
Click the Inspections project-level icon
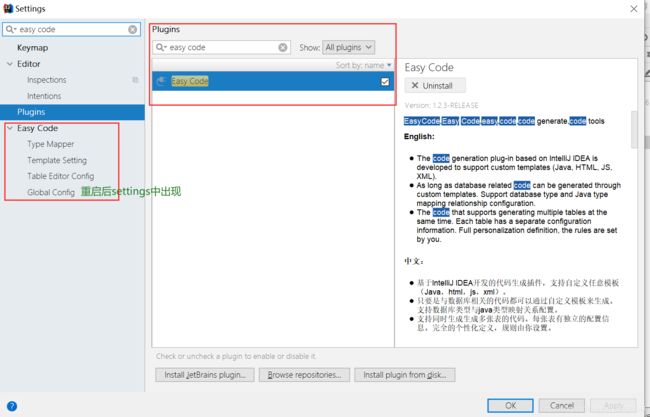[135, 80]
